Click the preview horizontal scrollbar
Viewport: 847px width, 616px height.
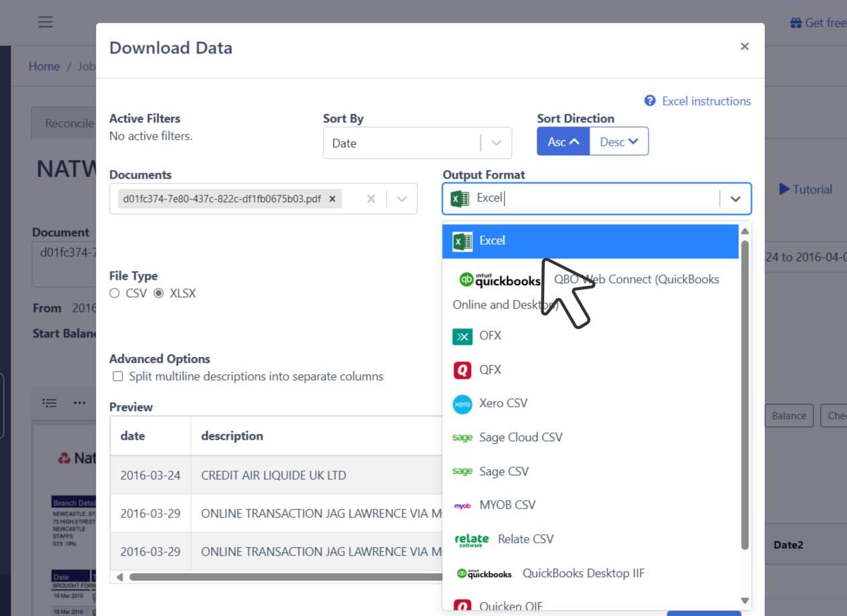point(285,576)
